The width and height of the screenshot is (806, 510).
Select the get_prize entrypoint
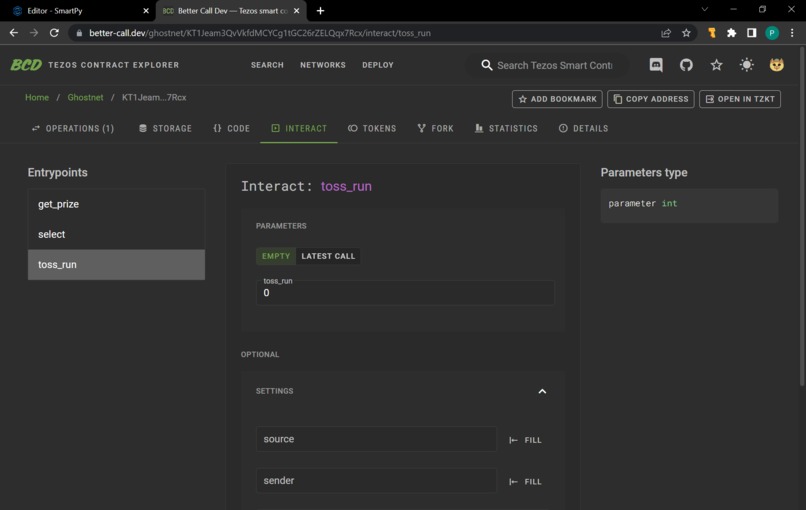(x=116, y=204)
